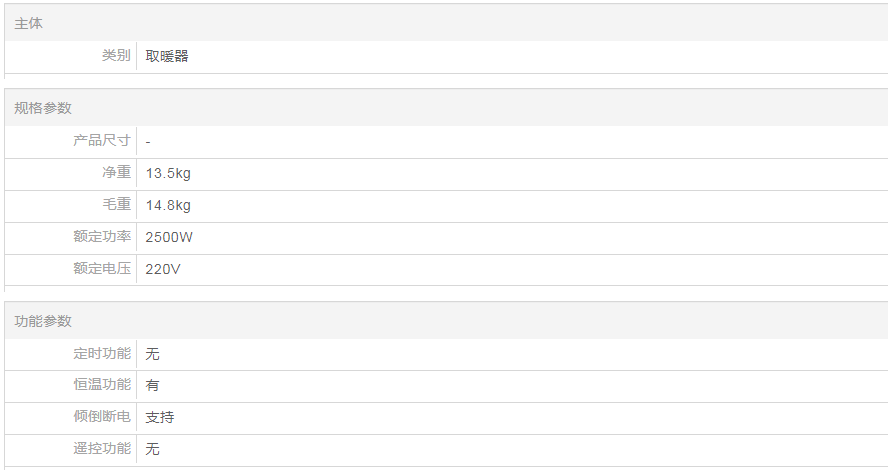This screenshot has width=896, height=470.
Task: Select the 220V voltage value
Action: pyautogui.click(x=163, y=270)
